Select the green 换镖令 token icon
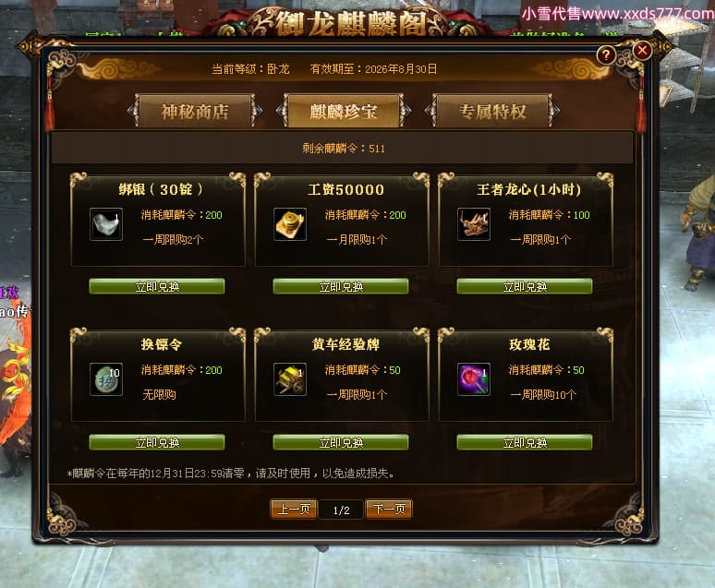Image resolution: width=715 pixels, height=588 pixels. coord(106,379)
